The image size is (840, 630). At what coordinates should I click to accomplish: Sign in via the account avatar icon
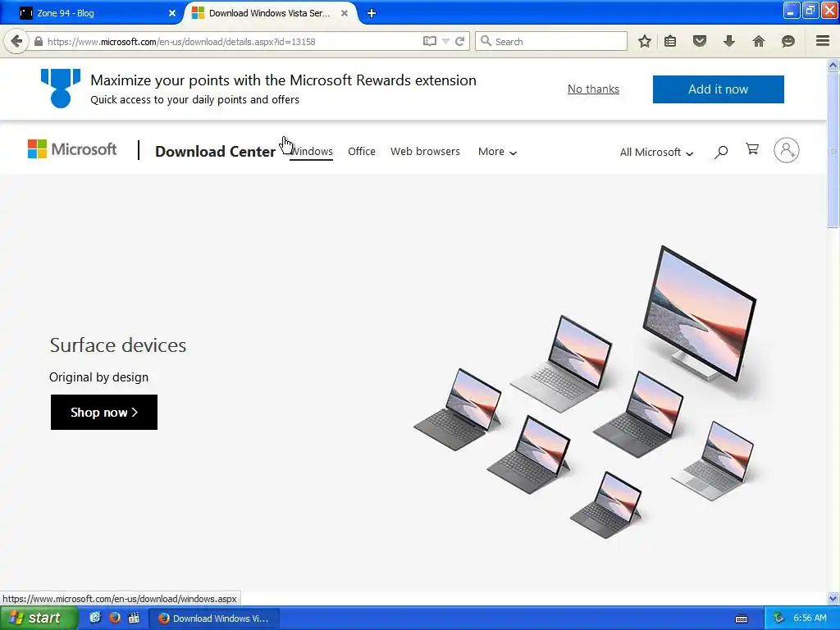coord(787,150)
